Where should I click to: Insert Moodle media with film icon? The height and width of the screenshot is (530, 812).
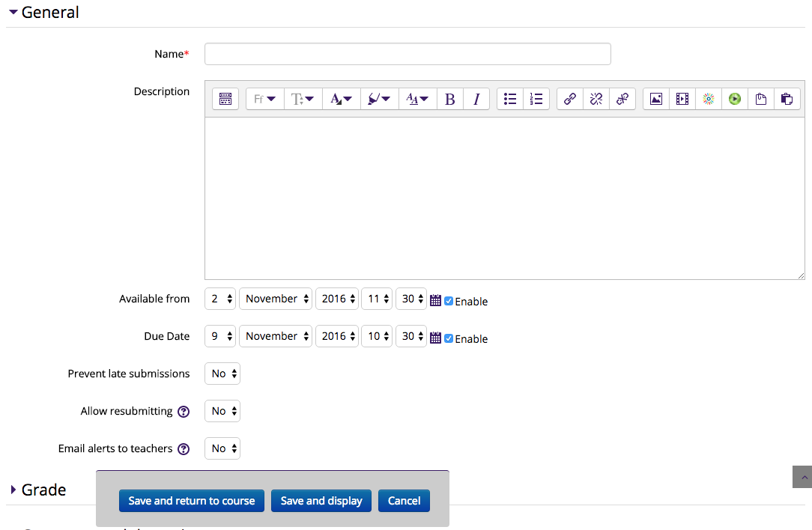[x=682, y=99]
